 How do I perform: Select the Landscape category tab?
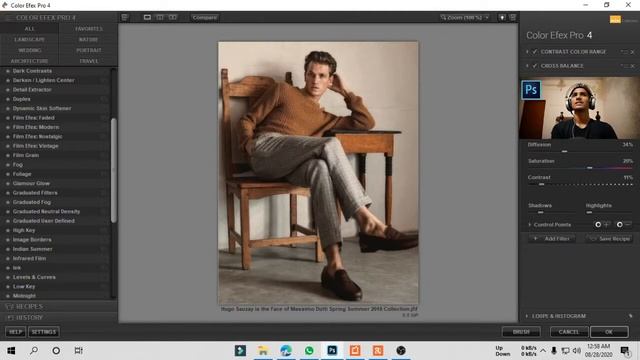point(29,40)
